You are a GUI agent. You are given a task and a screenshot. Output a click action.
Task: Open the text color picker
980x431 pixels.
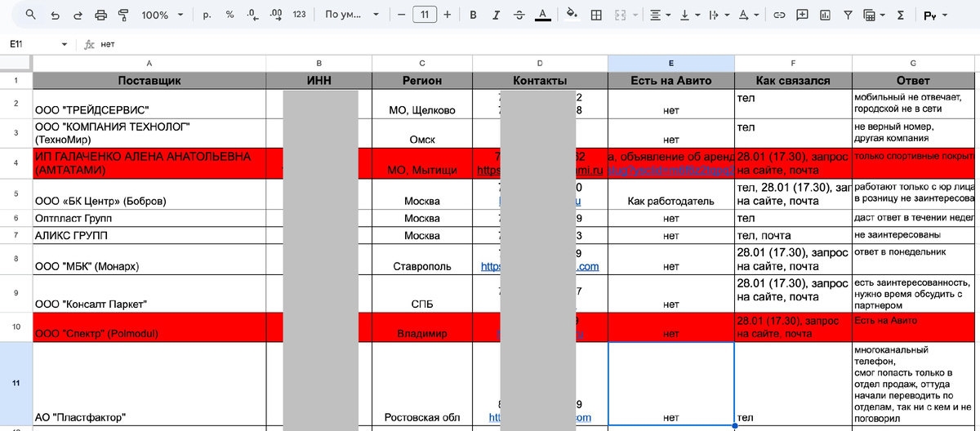click(541, 15)
